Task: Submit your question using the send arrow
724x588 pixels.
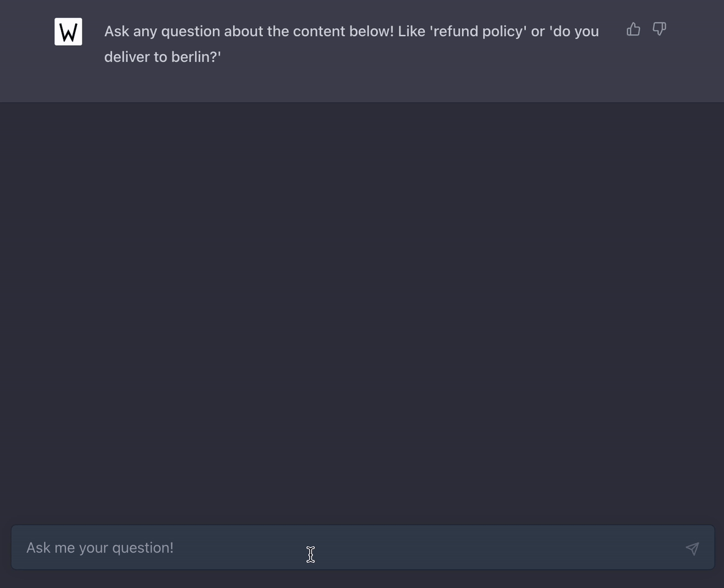Action: point(692,549)
